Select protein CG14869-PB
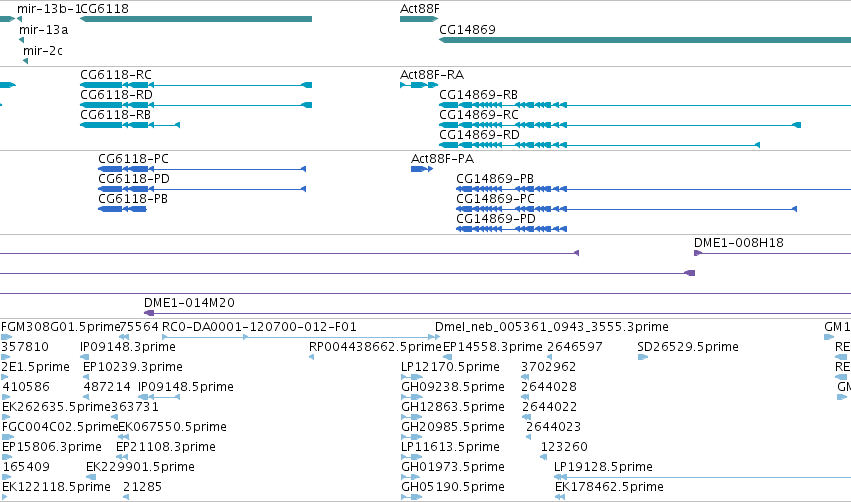This screenshot has width=851, height=502. [653, 189]
